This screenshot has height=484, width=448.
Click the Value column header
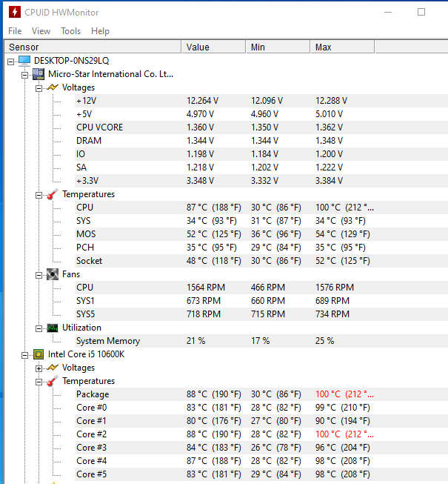214,47
